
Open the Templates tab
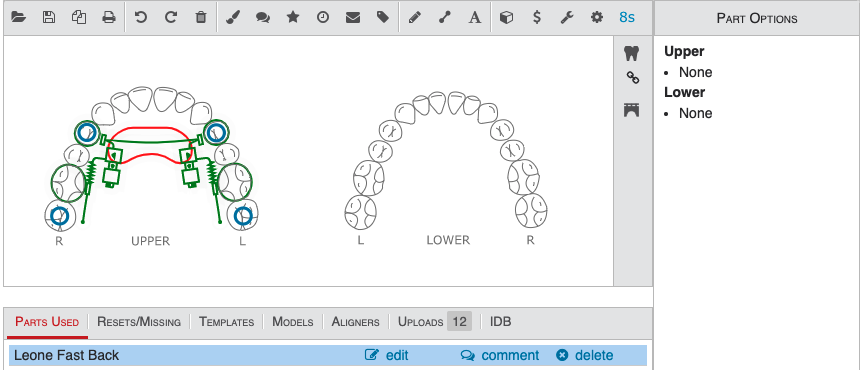point(226,322)
